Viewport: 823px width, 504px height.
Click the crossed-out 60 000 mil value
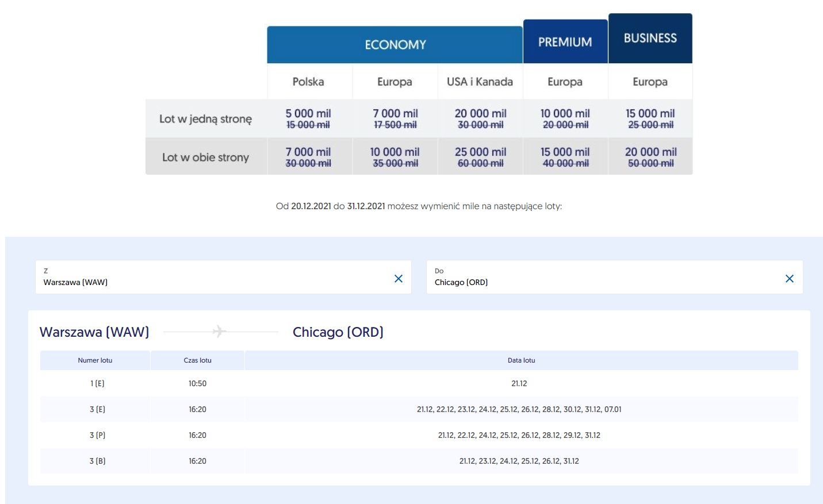tap(480, 163)
